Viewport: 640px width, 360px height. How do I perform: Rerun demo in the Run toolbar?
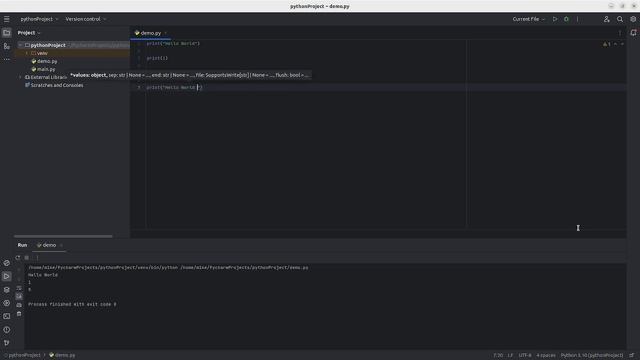point(18,258)
